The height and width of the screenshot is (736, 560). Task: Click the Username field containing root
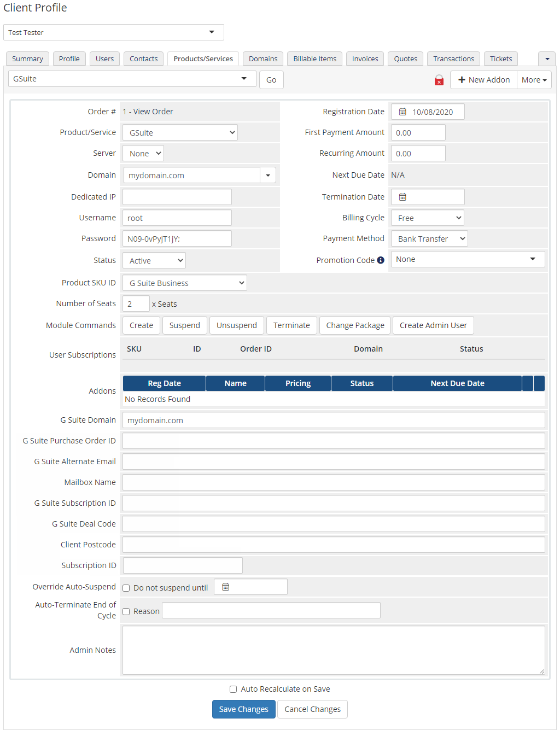(x=177, y=218)
